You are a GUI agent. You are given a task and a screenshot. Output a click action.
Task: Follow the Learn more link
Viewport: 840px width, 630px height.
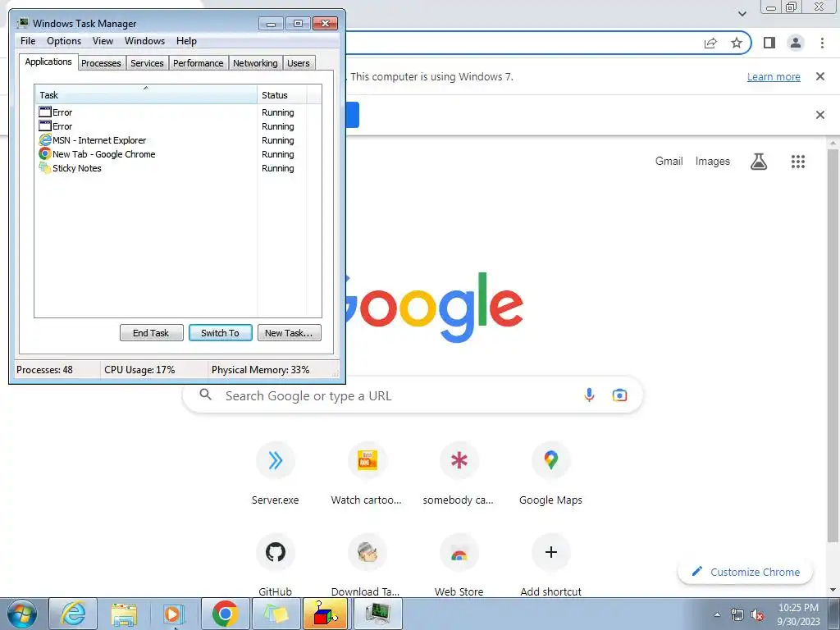coord(774,76)
